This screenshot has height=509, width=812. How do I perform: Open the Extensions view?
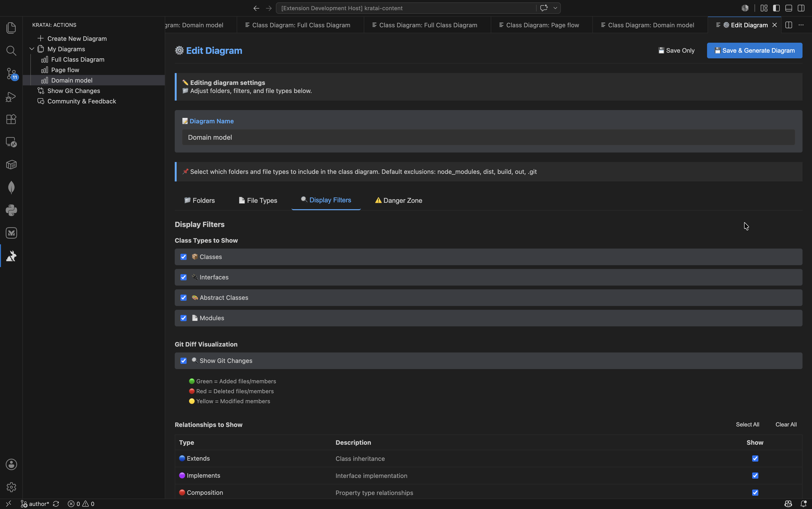coord(11,119)
